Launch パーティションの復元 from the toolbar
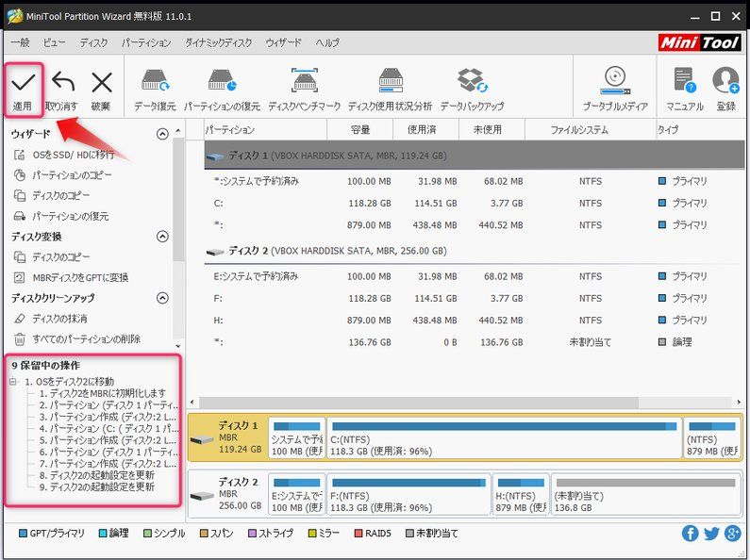This screenshot has width=750, height=560. 222,90
